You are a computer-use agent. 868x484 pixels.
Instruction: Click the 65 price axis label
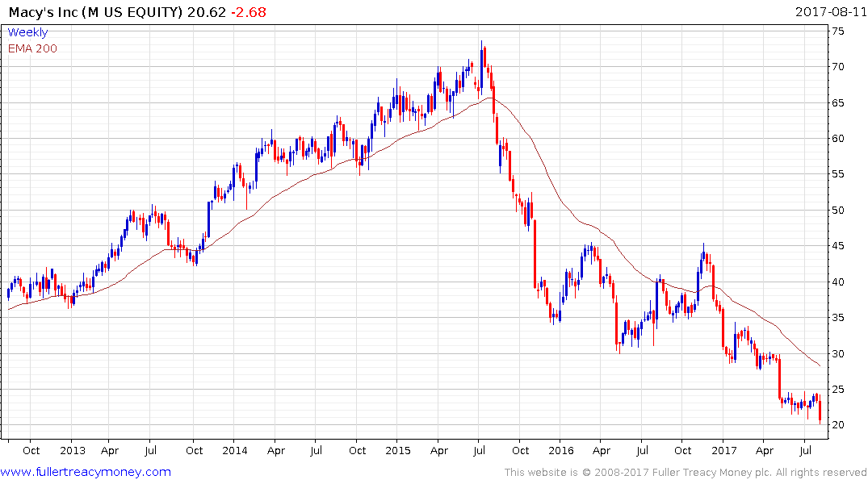[x=838, y=103]
